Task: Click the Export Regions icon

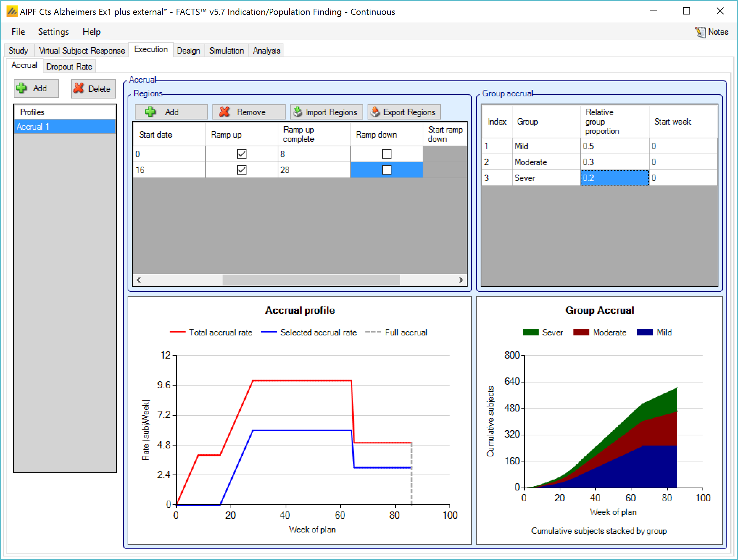Action: point(376,112)
